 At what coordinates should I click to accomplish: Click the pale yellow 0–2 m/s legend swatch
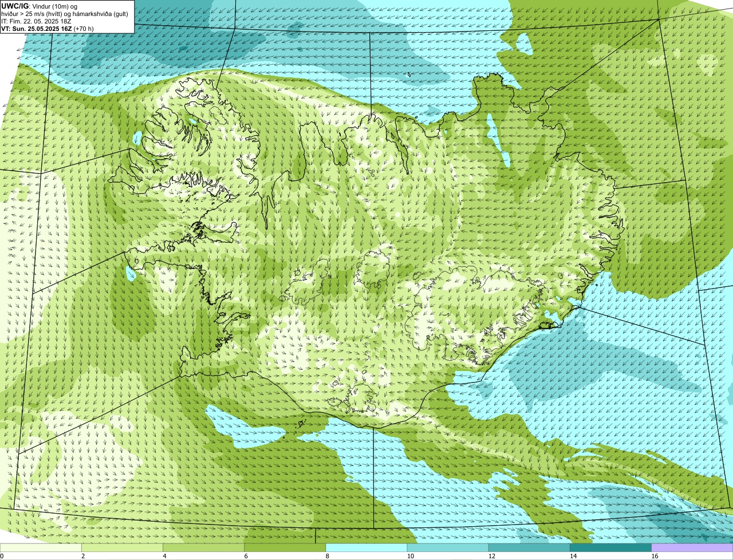[41, 548]
